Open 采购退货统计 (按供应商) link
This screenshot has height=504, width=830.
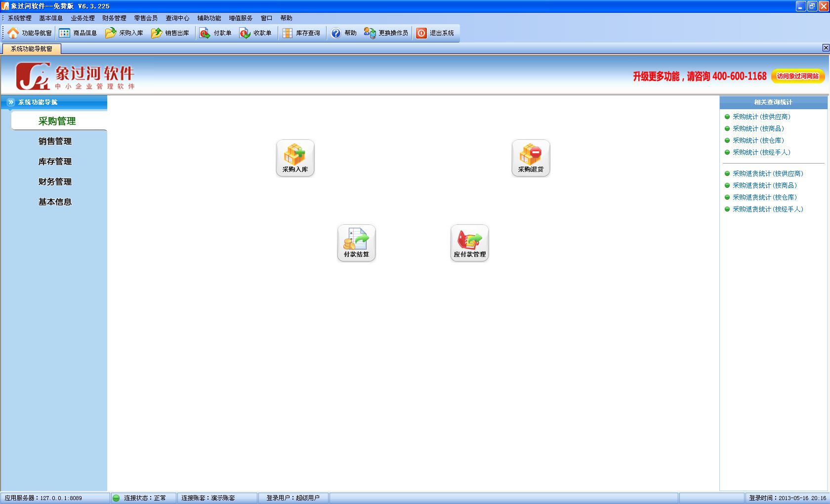pos(768,174)
